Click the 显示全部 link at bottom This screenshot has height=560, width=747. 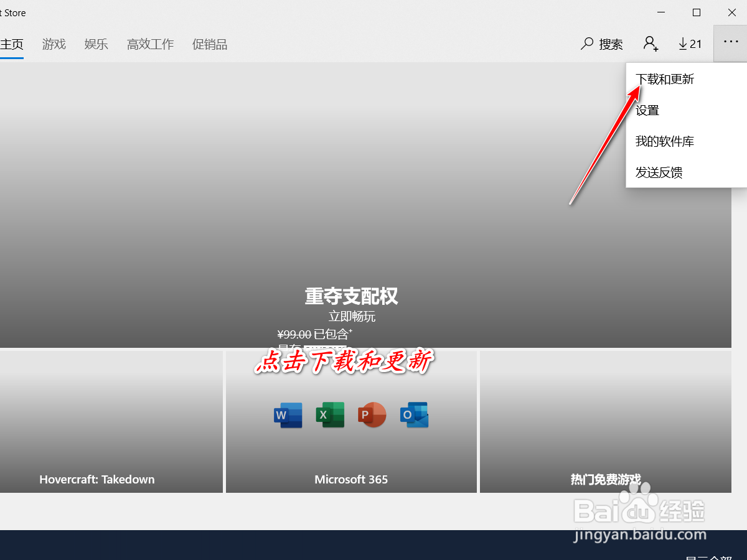710,557
